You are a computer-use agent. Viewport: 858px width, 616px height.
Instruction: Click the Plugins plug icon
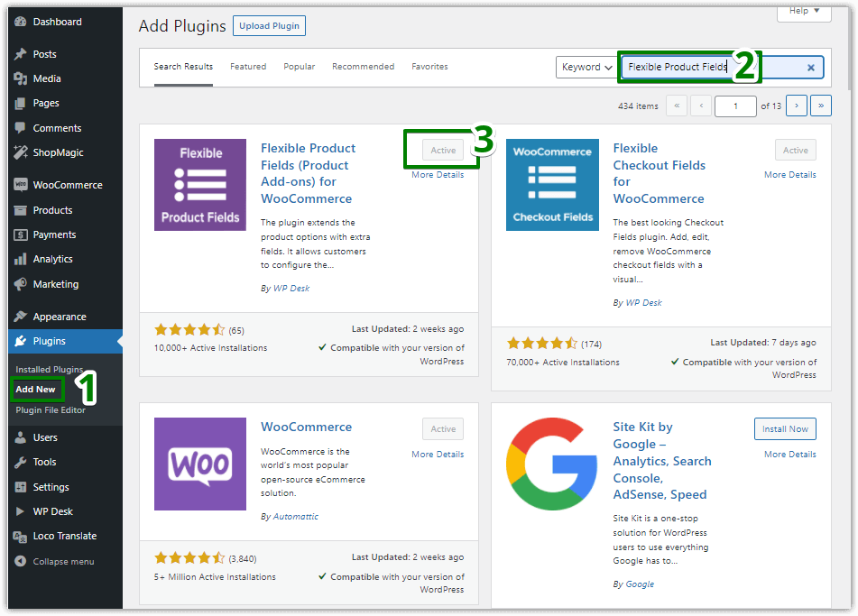[20, 342]
